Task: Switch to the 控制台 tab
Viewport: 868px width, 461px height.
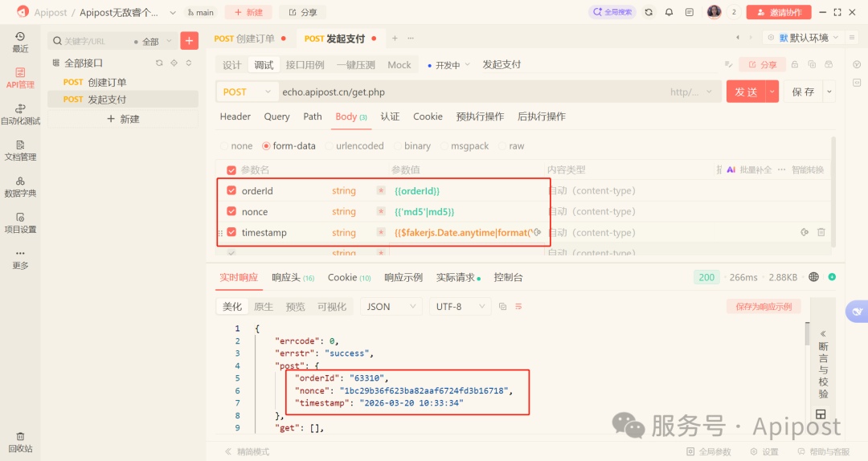Action: pyautogui.click(x=508, y=277)
